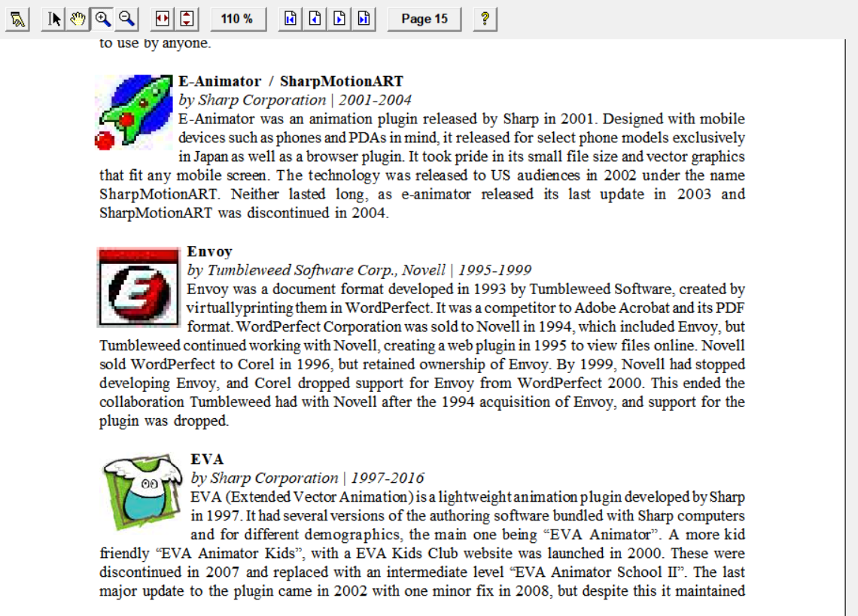This screenshot has width=858, height=616.
Task: Go to the next page
Action: 339,19
